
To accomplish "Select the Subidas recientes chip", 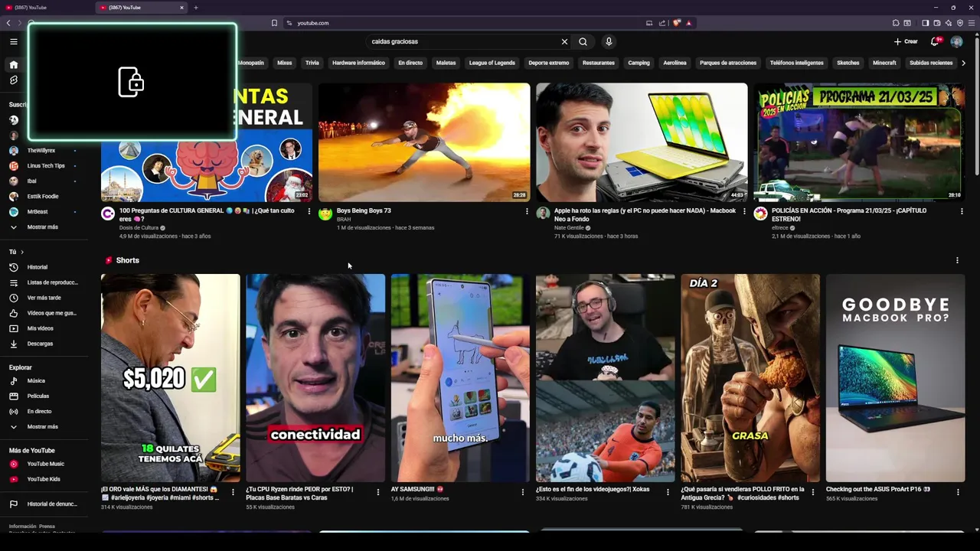I will point(931,63).
